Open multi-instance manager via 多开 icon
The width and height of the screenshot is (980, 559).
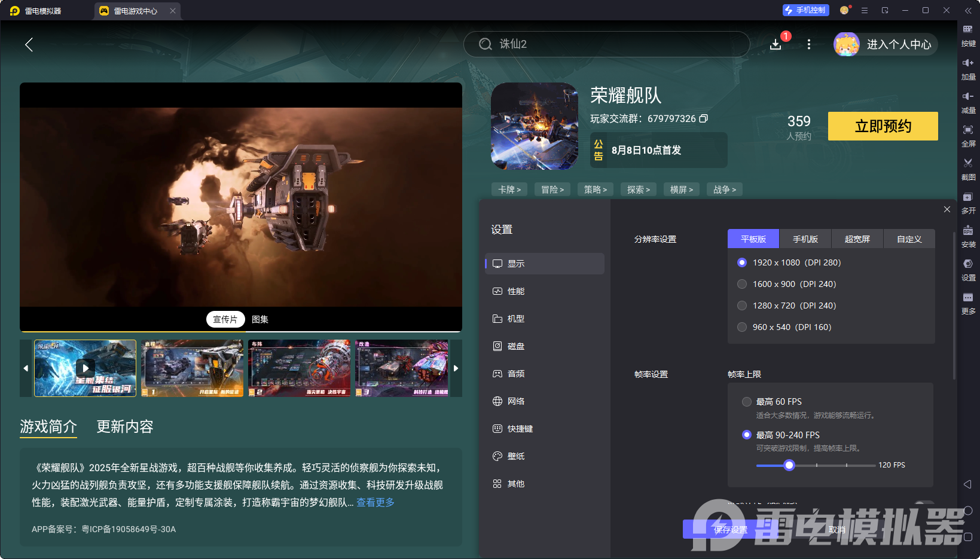click(x=969, y=203)
